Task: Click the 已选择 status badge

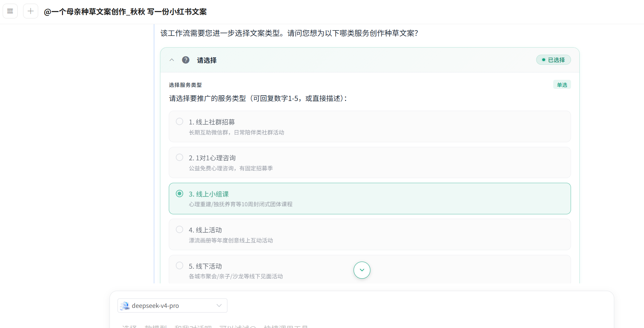Action: tap(553, 60)
